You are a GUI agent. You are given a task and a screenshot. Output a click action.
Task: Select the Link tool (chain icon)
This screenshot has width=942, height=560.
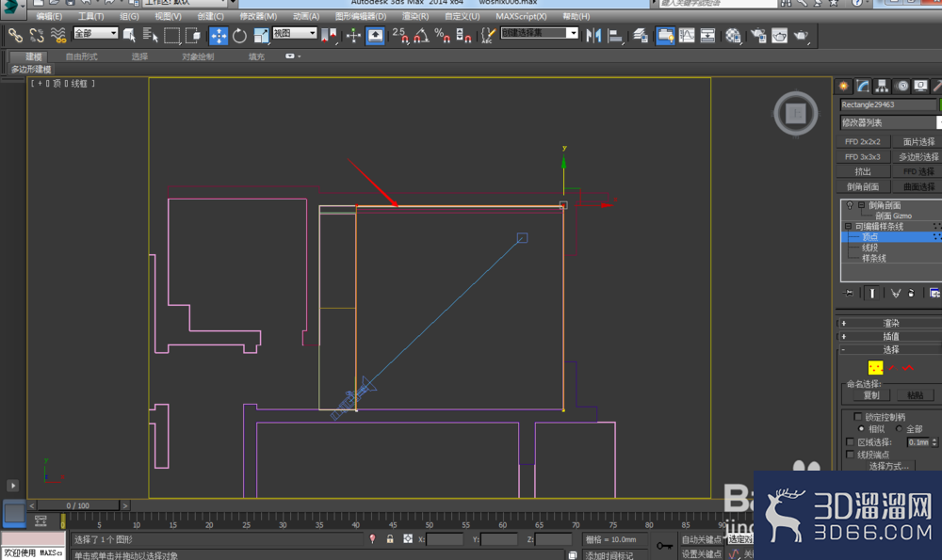click(16, 36)
